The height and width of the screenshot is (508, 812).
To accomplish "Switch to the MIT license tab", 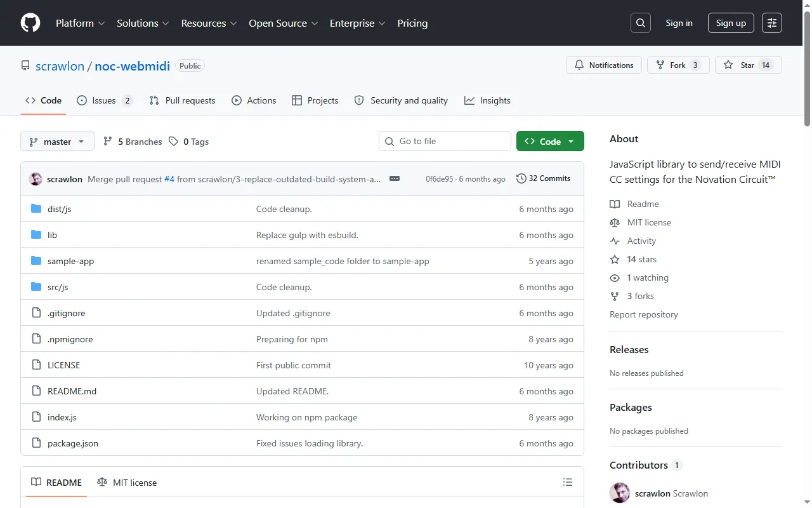I will pyautogui.click(x=127, y=483).
